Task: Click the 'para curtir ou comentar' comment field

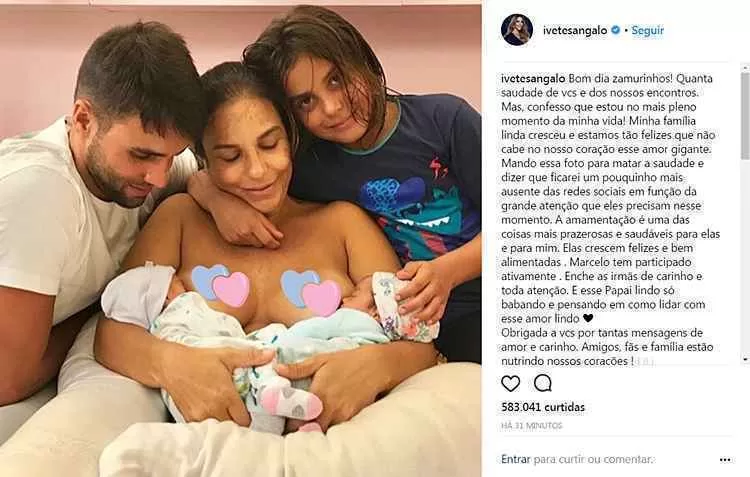Action: [x=593, y=459]
